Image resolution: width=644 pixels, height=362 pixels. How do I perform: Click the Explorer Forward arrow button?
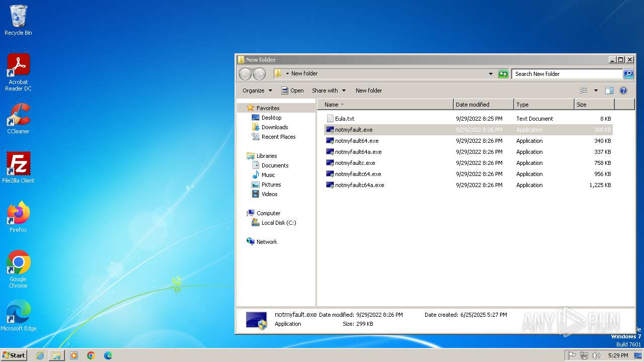click(x=259, y=74)
